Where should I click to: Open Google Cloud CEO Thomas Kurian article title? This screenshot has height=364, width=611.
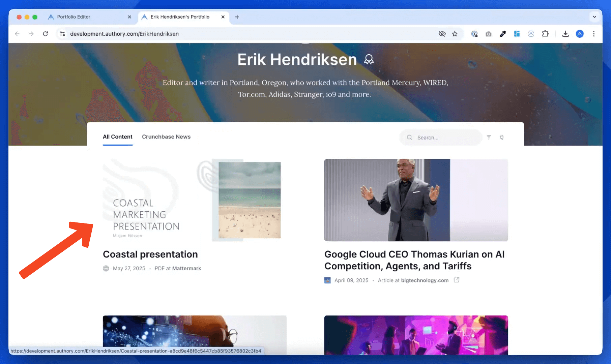point(414,260)
